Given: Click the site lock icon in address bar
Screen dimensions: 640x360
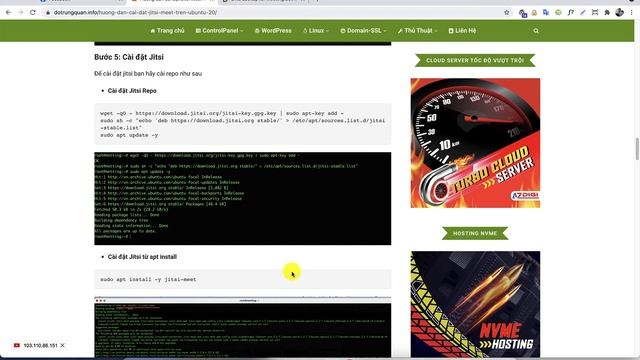Looking at the screenshot, I should [48, 13].
